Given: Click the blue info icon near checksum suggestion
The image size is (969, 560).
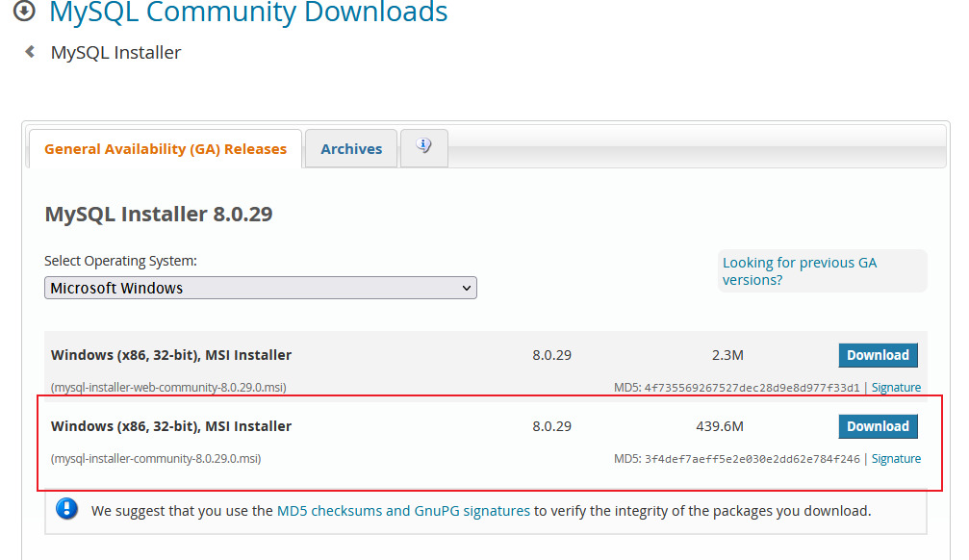Looking at the screenshot, I should pos(66,509).
